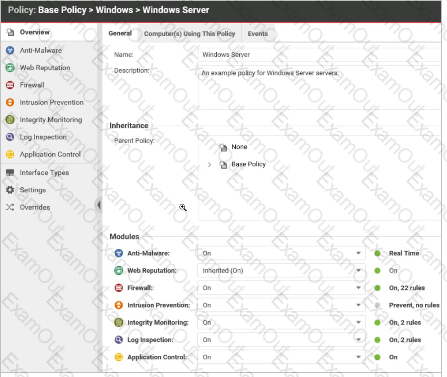Click the Description text area
This screenshot has width=447, height=377.
[319, 88]
